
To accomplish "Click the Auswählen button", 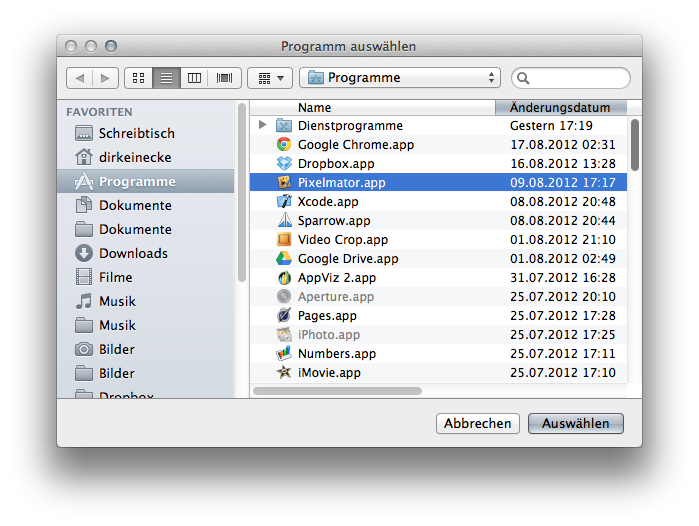I will tap(576, 424).
